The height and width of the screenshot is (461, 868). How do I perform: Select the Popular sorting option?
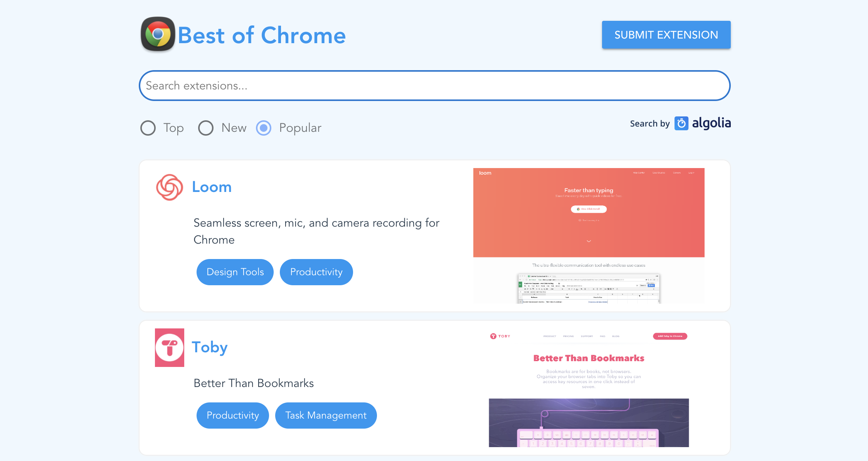tap(264, 128)
